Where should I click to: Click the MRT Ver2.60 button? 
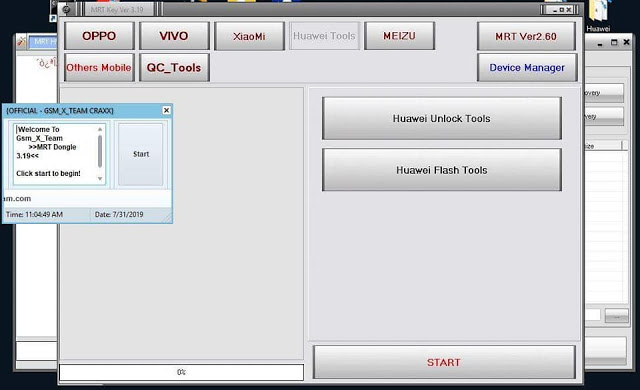tap(527, 36)
